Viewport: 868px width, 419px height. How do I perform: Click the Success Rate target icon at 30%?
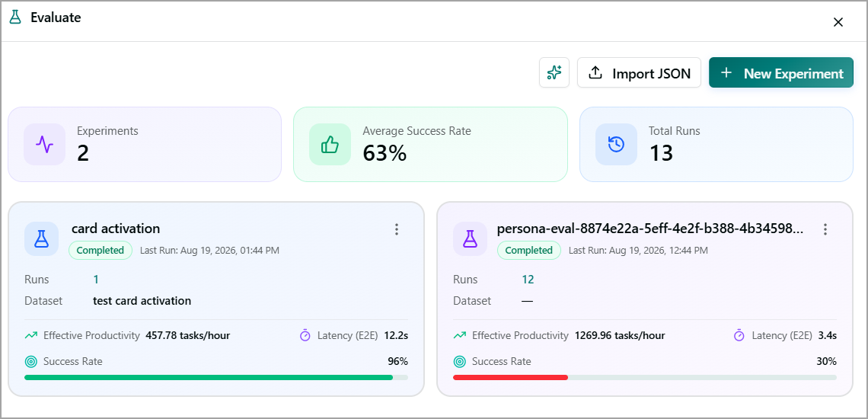click(459, 362)
